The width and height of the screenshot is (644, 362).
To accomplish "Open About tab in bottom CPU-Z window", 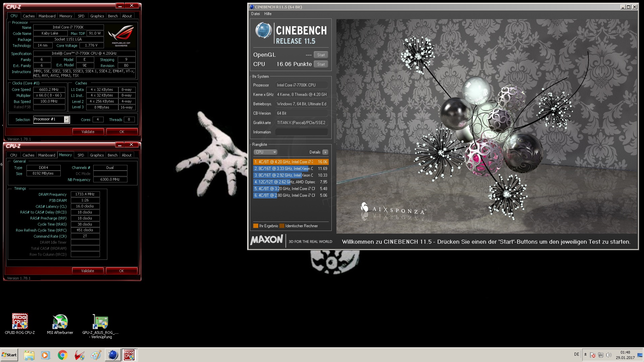I will [127, 155].
